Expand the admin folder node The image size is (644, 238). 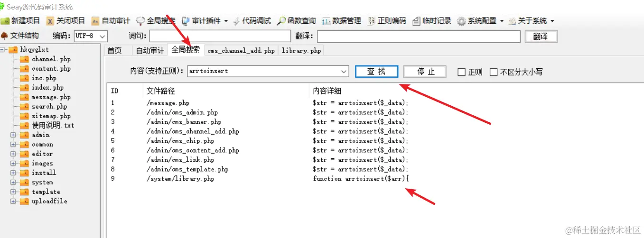click(13, 135)
